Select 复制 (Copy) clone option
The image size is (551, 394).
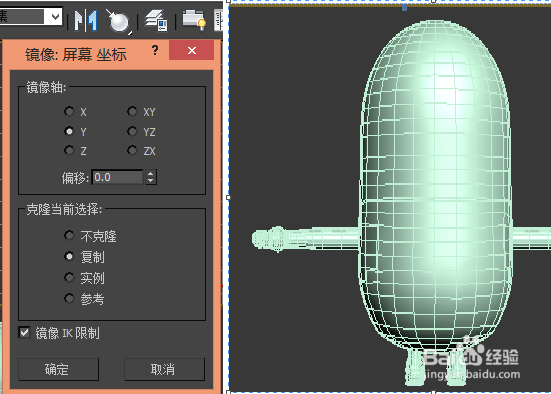(69, 257)
